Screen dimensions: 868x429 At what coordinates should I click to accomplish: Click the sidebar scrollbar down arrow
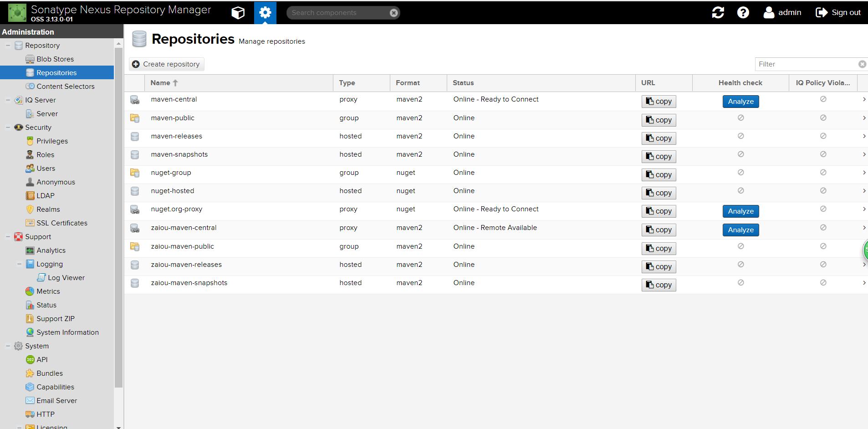coord(118,427)
